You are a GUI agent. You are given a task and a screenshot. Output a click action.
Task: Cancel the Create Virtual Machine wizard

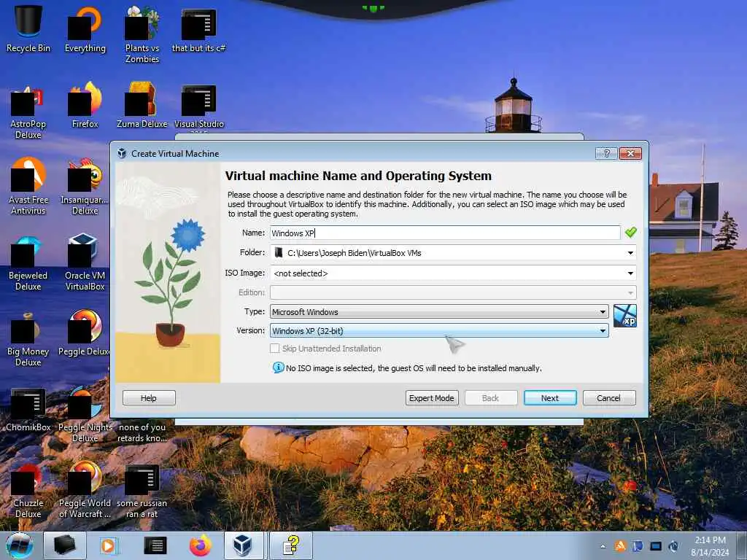click(x=609, y=397)
